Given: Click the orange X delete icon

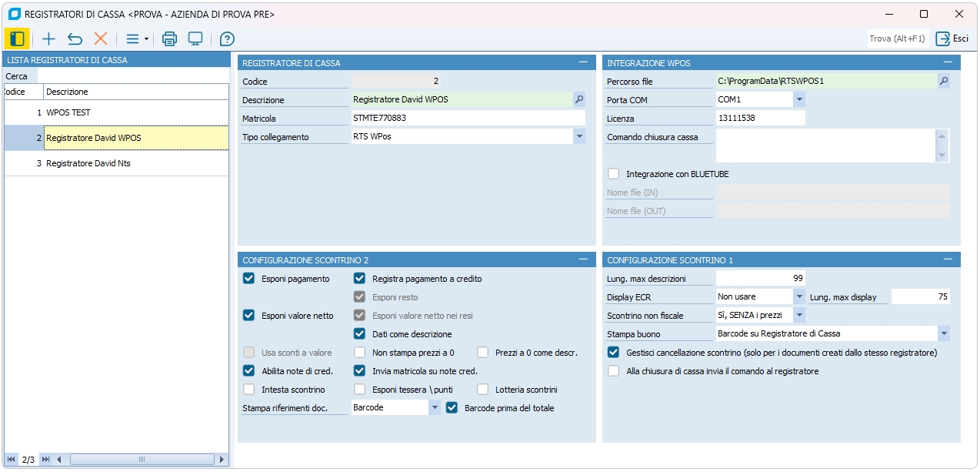Looking at the screenshot, I should pos(100,38).
